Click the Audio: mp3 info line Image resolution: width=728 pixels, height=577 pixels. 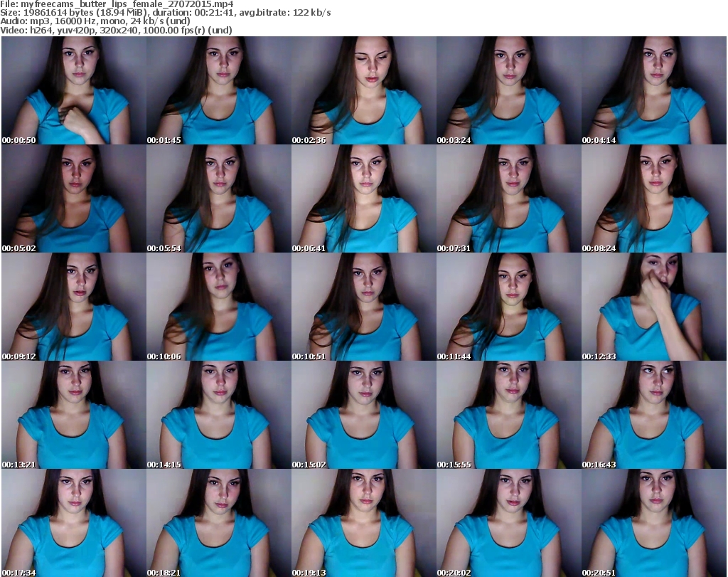[x=95, y=21]
